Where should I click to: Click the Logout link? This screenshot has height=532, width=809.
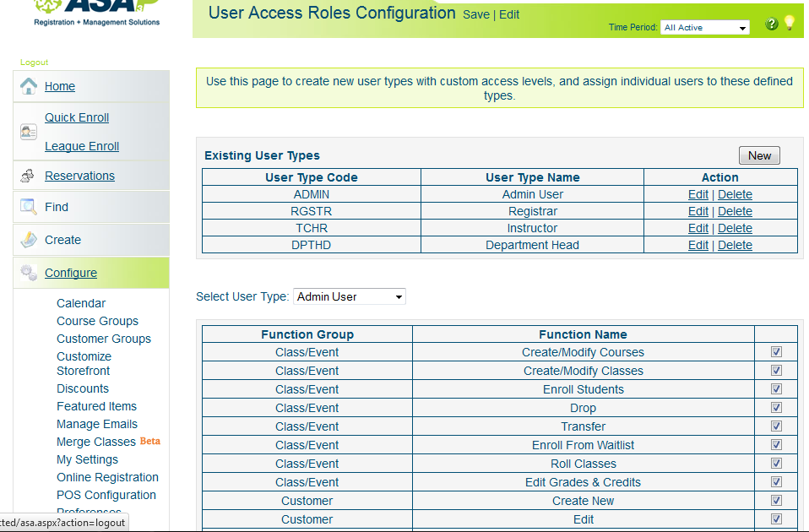pyautogui.click(x=34, y=62)
